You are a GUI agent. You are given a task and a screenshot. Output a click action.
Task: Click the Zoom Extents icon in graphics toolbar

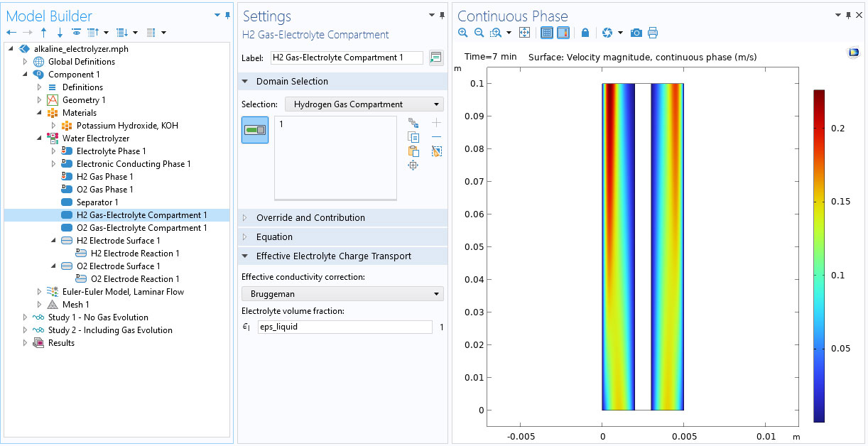(525, 33)
